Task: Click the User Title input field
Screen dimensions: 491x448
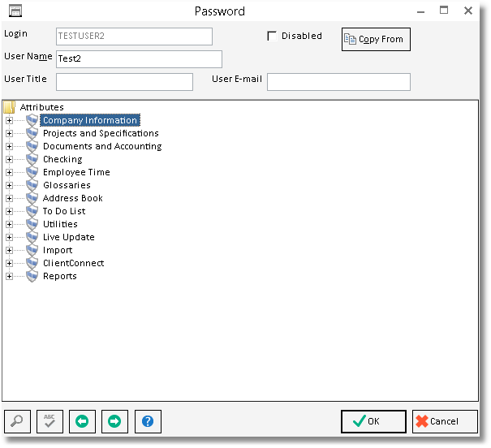Action: click(124, 82)
